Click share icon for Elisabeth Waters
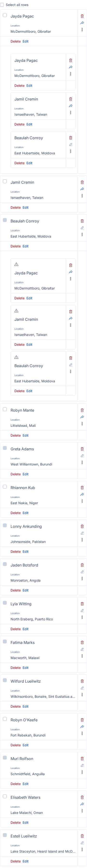This screenshot has height=868, width=87. 82,804
